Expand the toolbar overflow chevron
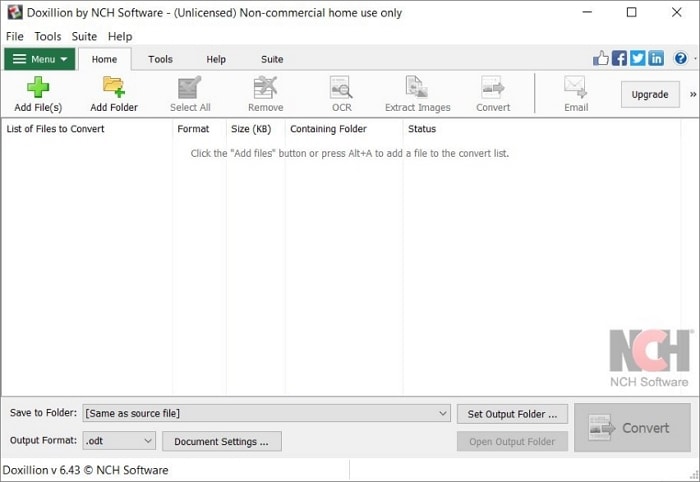 click(693, 94)
